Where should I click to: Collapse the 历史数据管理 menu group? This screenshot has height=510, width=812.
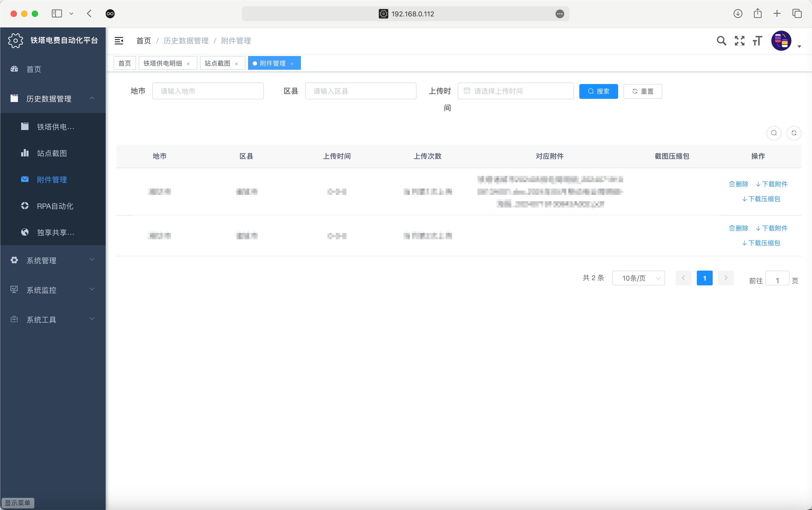pyautogui.click(x=53, y=99)
